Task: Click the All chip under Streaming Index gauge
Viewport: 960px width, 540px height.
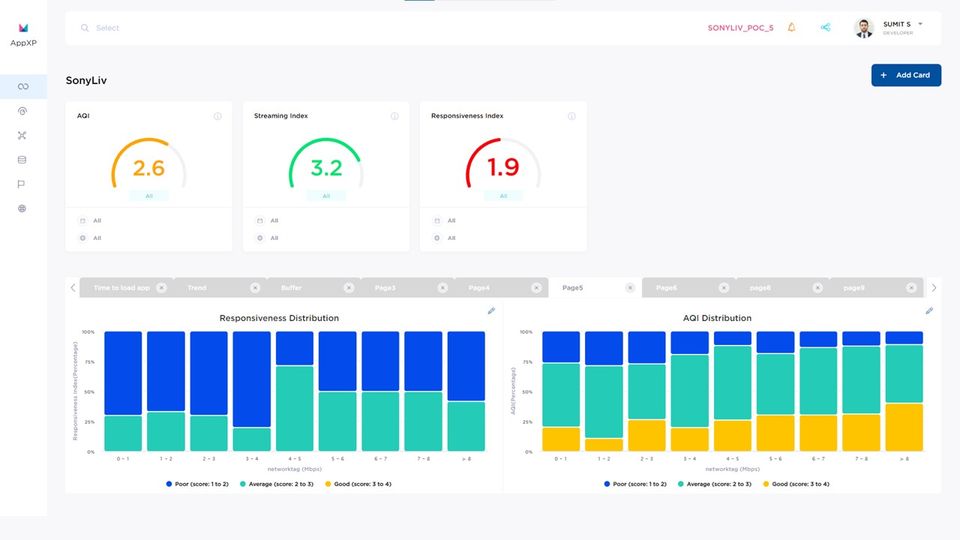Action: point(326,196)
